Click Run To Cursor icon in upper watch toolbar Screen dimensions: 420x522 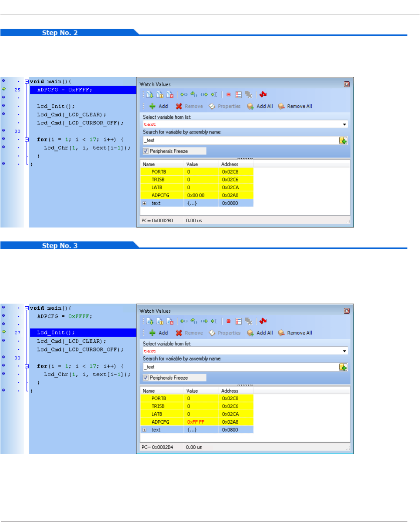coord(213,94)
